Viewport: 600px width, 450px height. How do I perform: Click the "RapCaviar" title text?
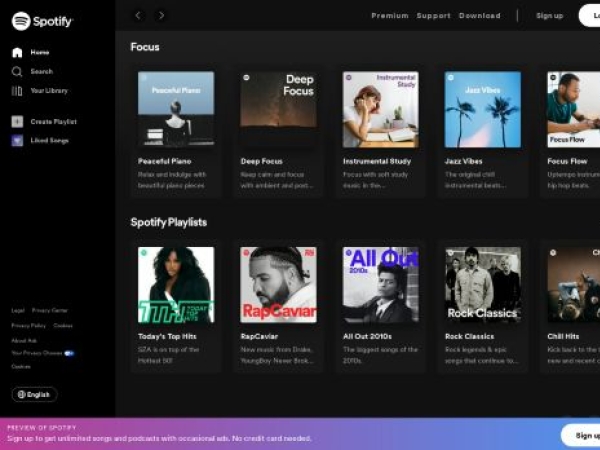click(259, 336)
